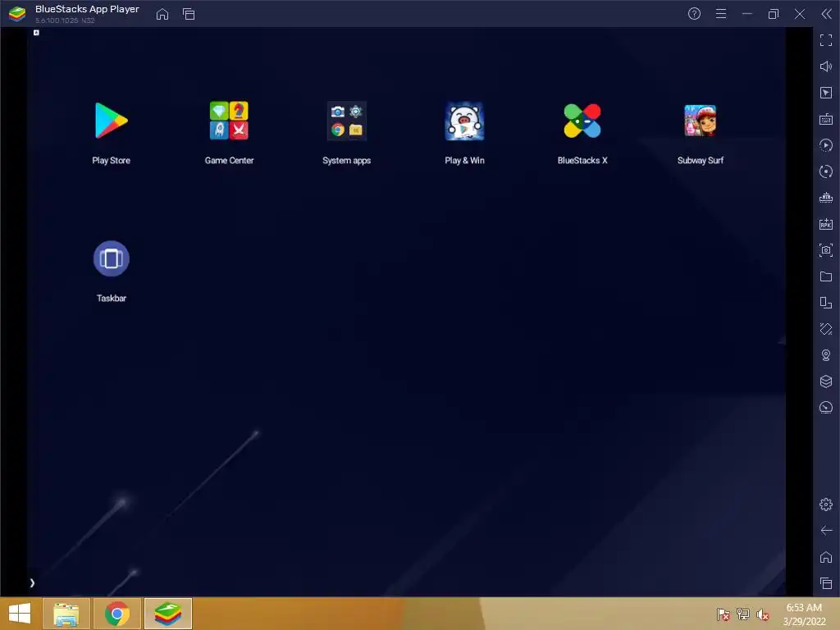Open multi-instance manager layers icon
Screen dimensions: 840x630
[x=826, y=381]
